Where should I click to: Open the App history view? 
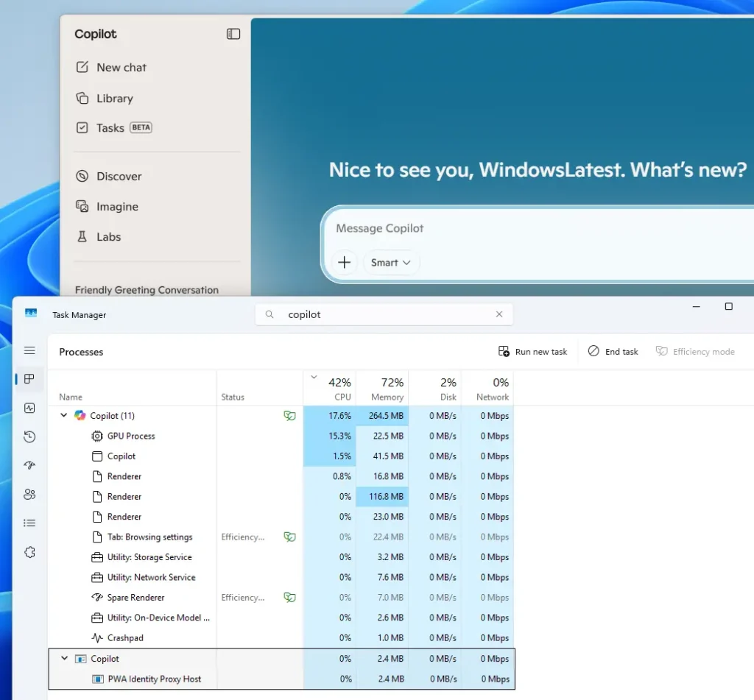pyautogui.click(x=29, y=436)
